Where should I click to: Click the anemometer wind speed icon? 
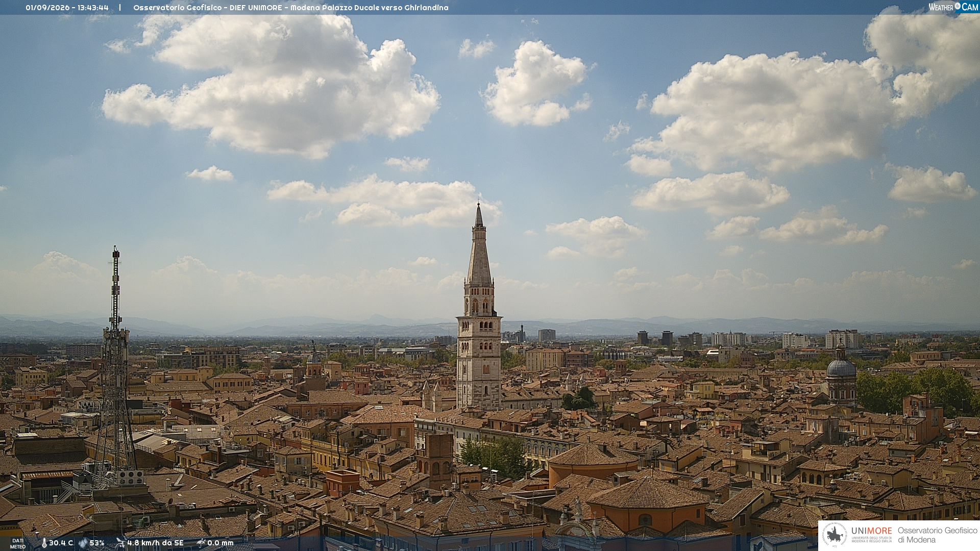(x=120, y=543)
